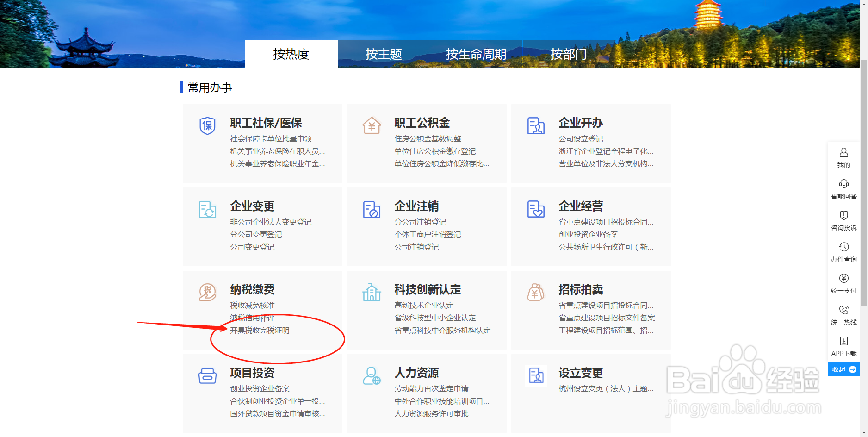Click the 项目投资 printer icon
The height and width of the screenshot is (437, 868).
(x=207, y=376)
